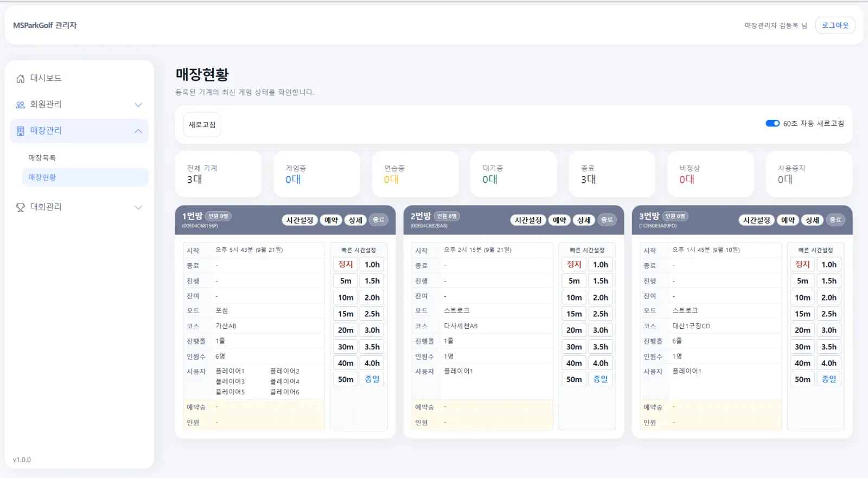868x478 pixels.
Task: Set 3.5h quick time for 3번방
Action: [829, 347]
